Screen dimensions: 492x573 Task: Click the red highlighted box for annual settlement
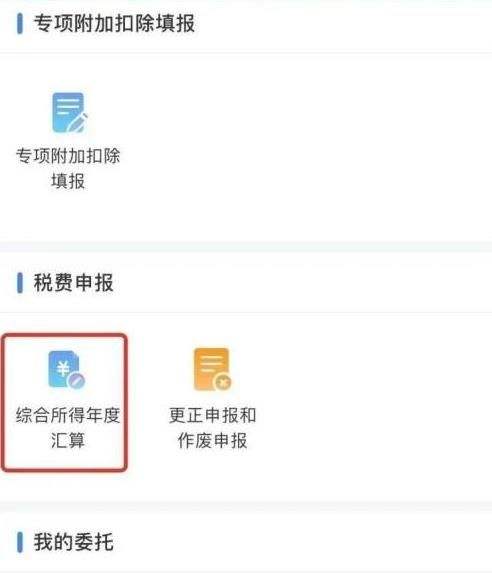[64, 402]
